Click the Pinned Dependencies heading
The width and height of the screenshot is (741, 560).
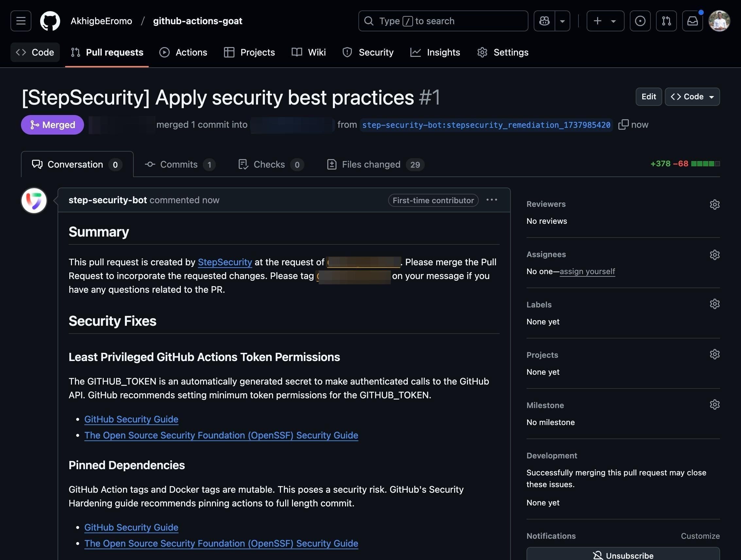coord(127,465)
